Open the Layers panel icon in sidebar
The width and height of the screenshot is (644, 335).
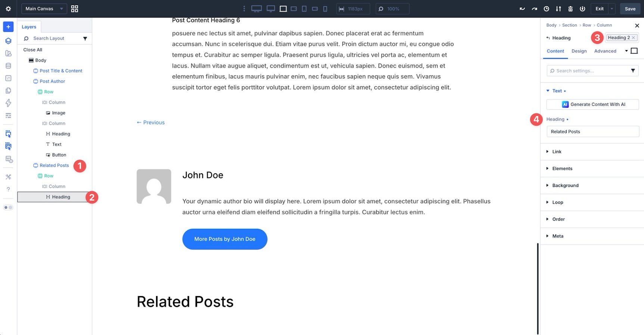tap(8, 41)
